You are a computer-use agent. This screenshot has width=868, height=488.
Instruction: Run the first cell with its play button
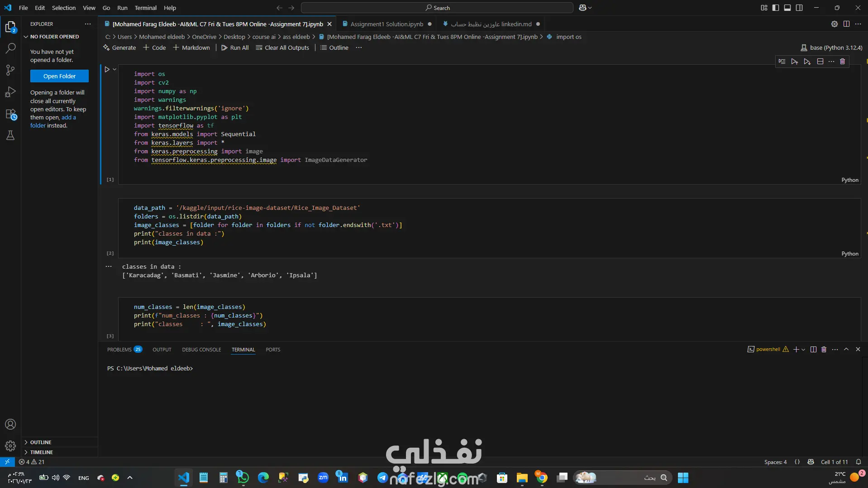107,69
